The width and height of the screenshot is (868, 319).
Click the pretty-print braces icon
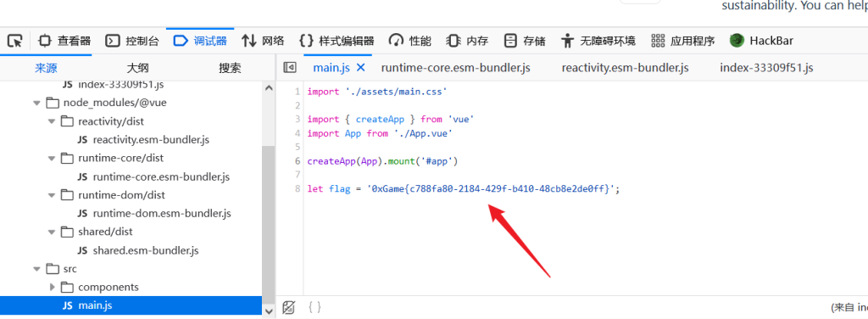(314, 307)
